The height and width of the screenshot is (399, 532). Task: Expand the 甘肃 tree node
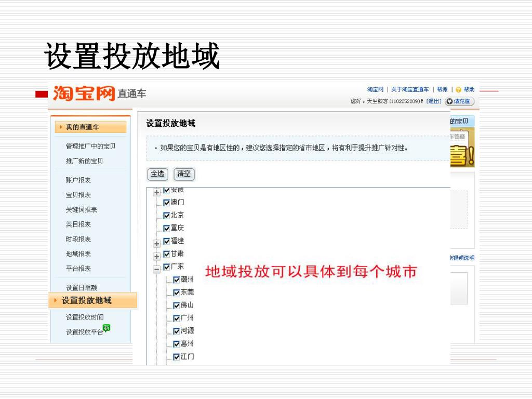[156, 257]
